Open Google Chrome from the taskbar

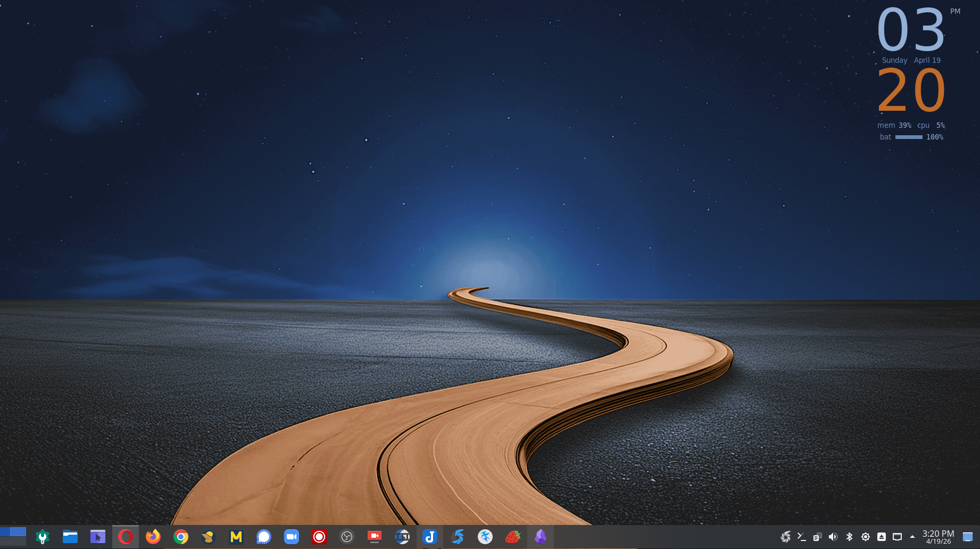click(181, 537)
